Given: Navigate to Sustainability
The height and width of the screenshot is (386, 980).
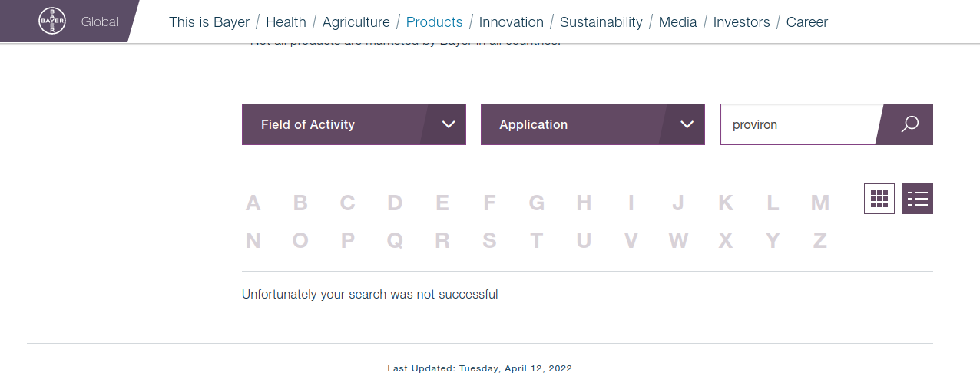Looking at the screenshot, I should pyautogui.click(x=601, y=22).
